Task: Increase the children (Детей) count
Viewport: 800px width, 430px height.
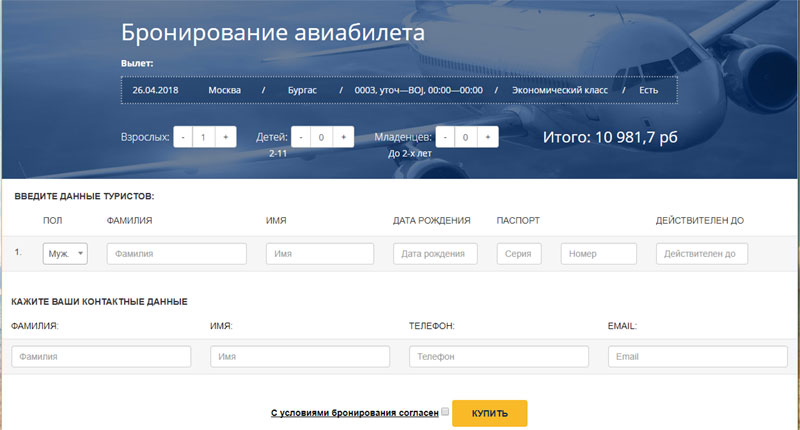Action: [x=343, y=137]
